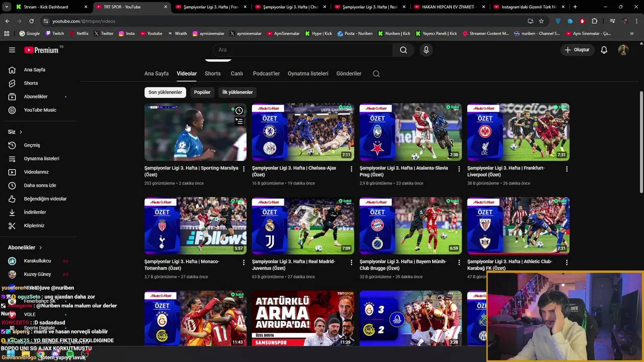
Task: Start voice search with microphone icon
Action: coord(426,50)
